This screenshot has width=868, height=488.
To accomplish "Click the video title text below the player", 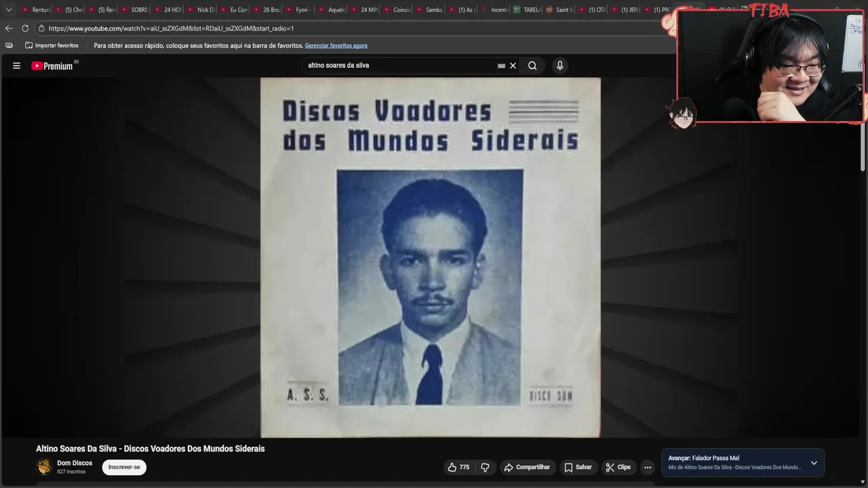I will [151, 449].
